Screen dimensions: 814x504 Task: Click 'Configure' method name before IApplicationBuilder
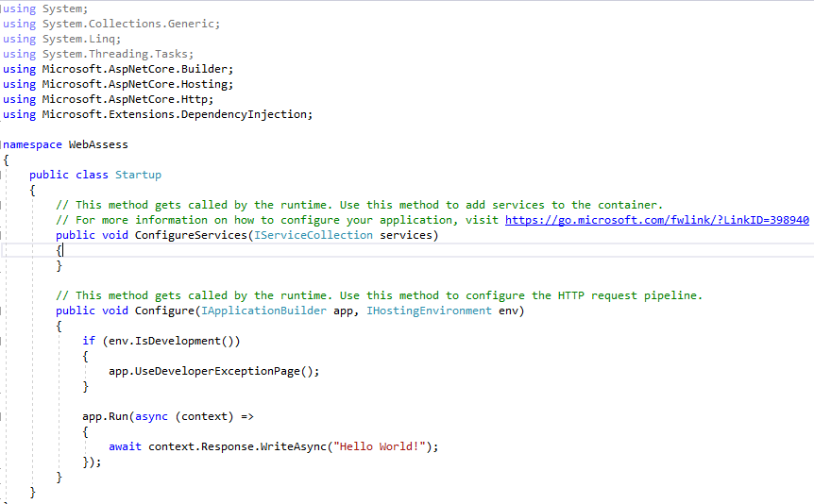[164, 311]
